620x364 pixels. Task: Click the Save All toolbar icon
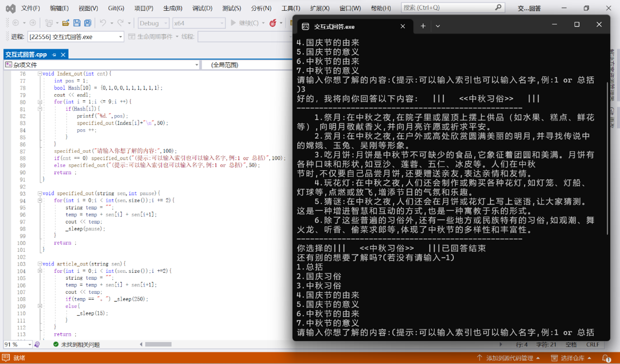pyautogui.click(x=87, y=23)
